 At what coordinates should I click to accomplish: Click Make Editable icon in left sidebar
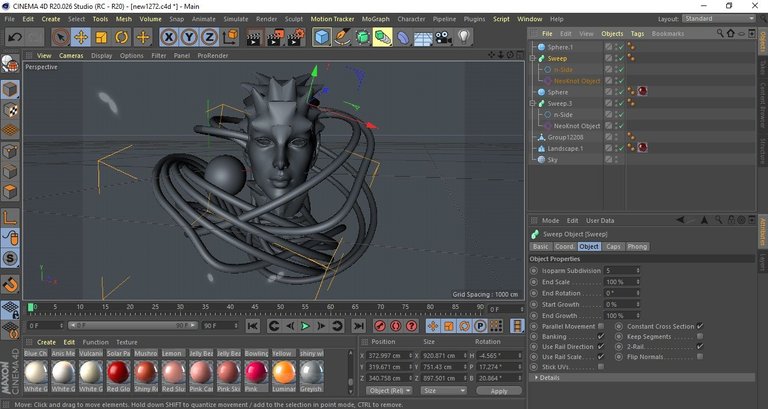point(10,63)
